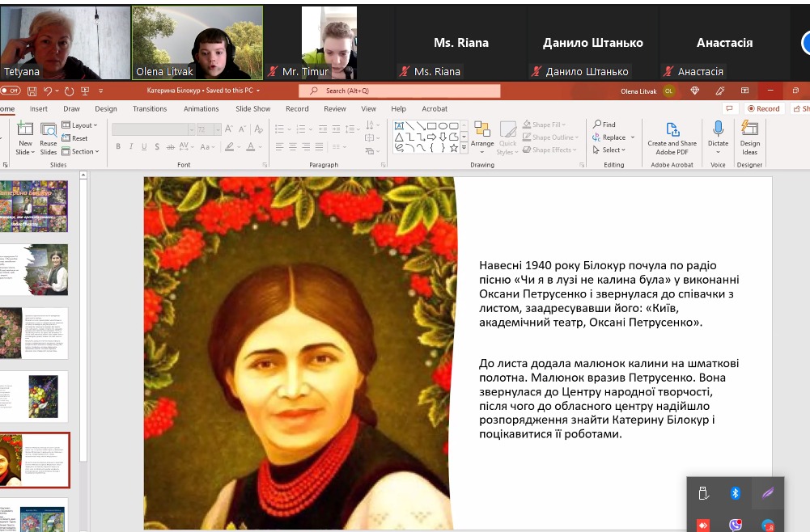Switch to the Design tab
Image resolution: width=810 pixels, height=532 pixels.
106,109
